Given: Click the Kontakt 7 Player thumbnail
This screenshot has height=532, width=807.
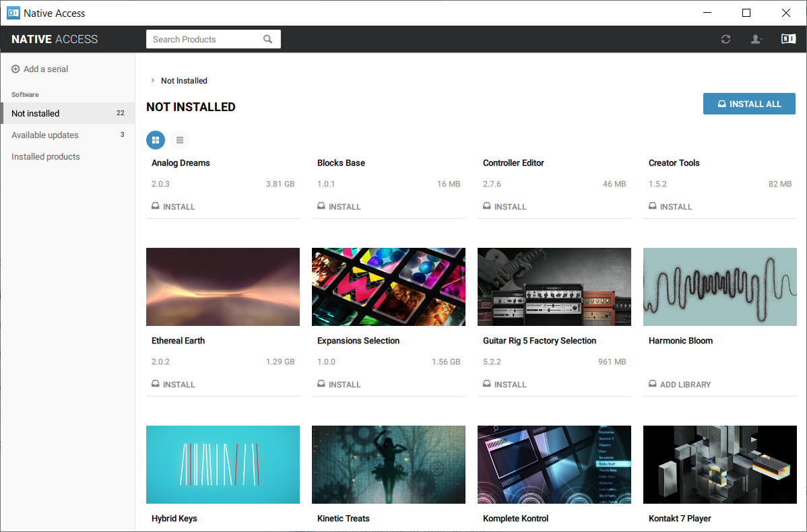Looking at the screenshot, I should [x=720, y=465].
